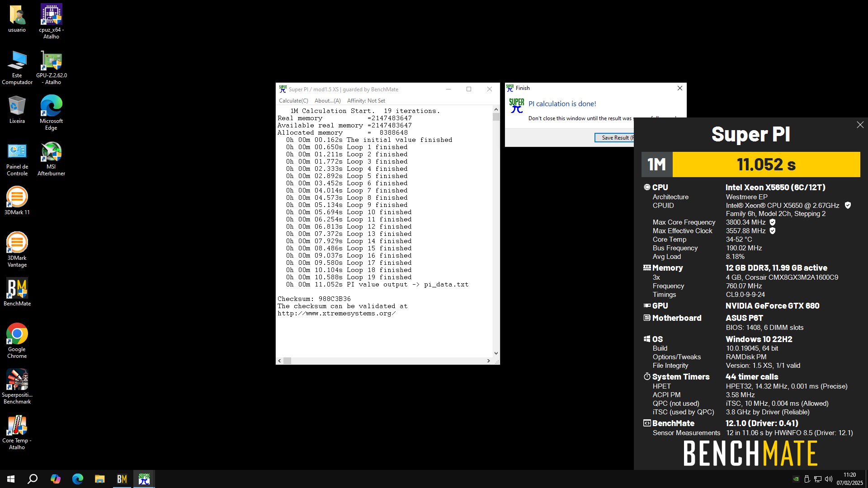Open Copilot from the taskbar
868x488 pixels.
(x=55, y=479)
